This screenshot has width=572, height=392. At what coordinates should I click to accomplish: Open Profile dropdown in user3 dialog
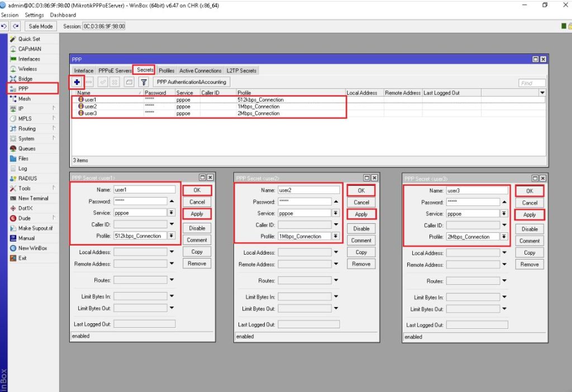click(504, 237)
